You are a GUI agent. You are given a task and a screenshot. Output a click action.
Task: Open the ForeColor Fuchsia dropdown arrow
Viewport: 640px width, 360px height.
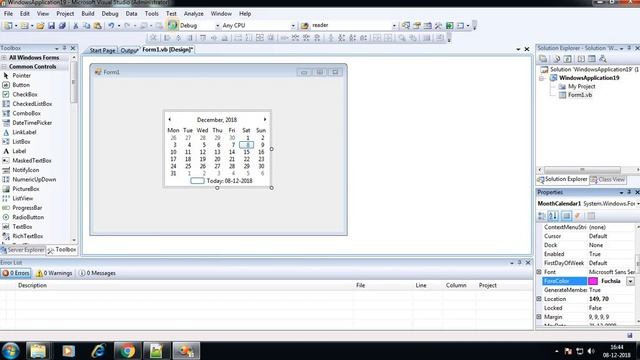[x=630, y=281]
